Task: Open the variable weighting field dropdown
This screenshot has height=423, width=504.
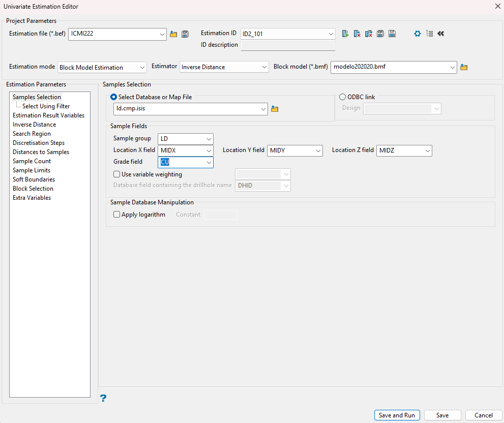Action: tap(263, 174)
